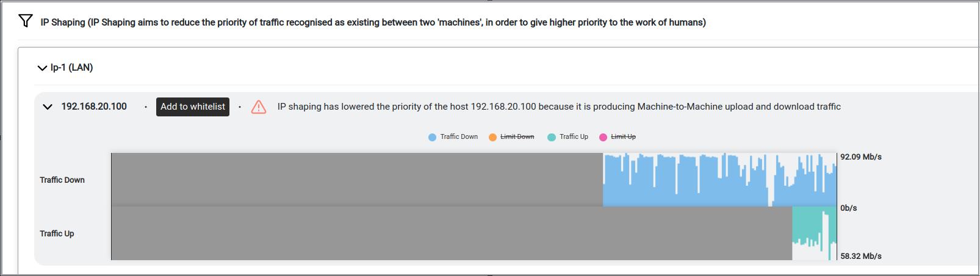980x276 pixels.
Task: Click the red warning triangle icon
Action: tap(259, 107)
